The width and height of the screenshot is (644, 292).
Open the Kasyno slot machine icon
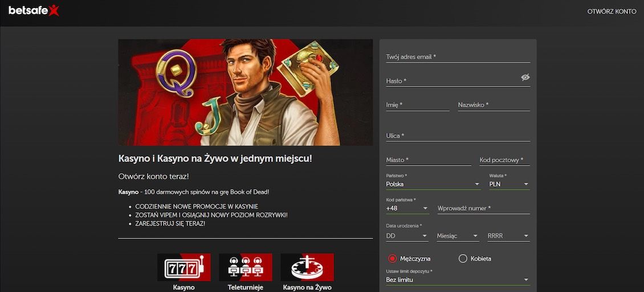[184, 268]
